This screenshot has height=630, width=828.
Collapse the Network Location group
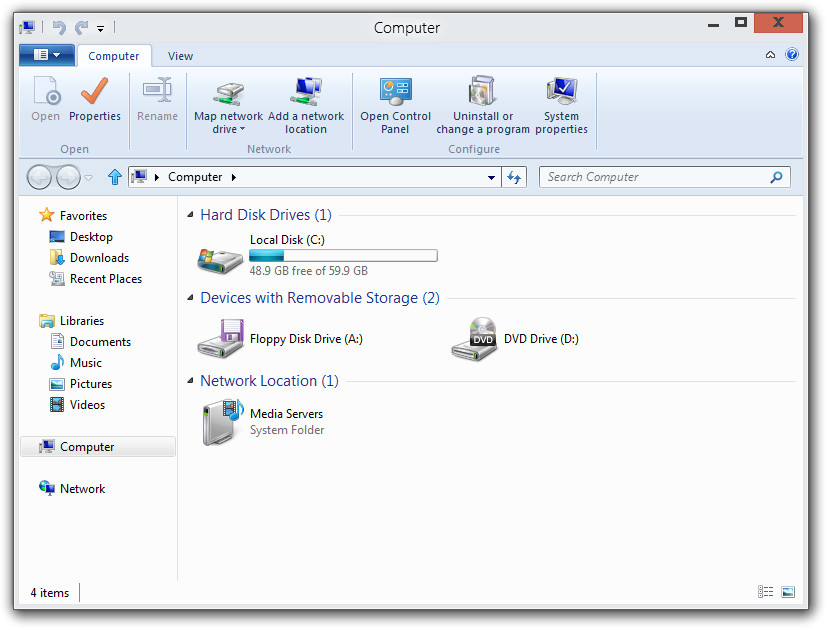click(191, 381)
